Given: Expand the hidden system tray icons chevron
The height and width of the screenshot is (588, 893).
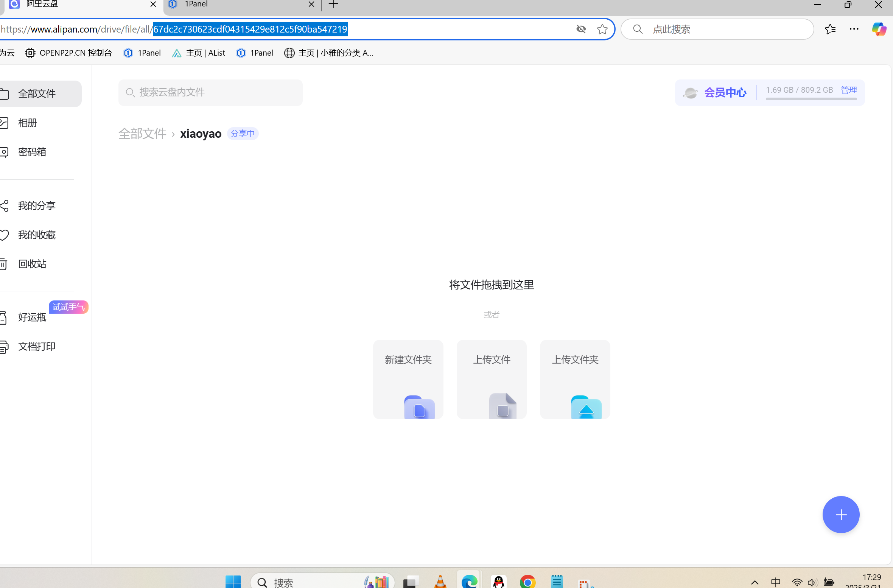Looking at the screenshot, I should click(755, 583).
